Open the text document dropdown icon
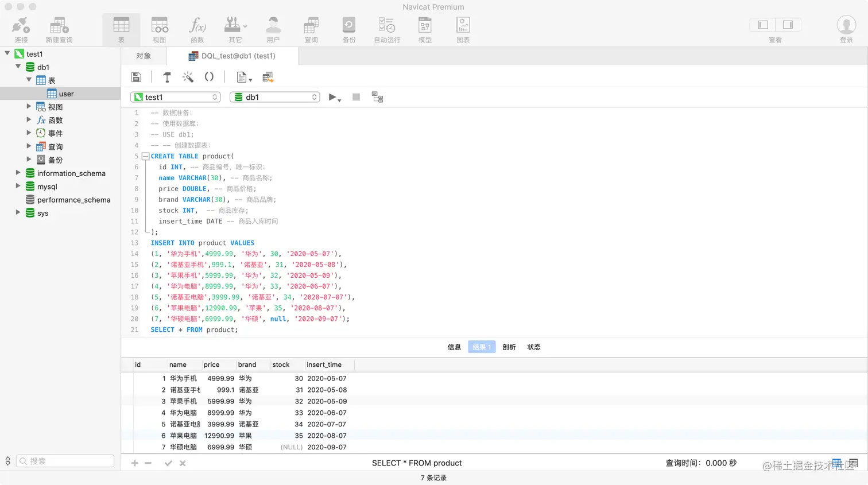This screenshot has width=868, height=485. [x=244, y=77]
